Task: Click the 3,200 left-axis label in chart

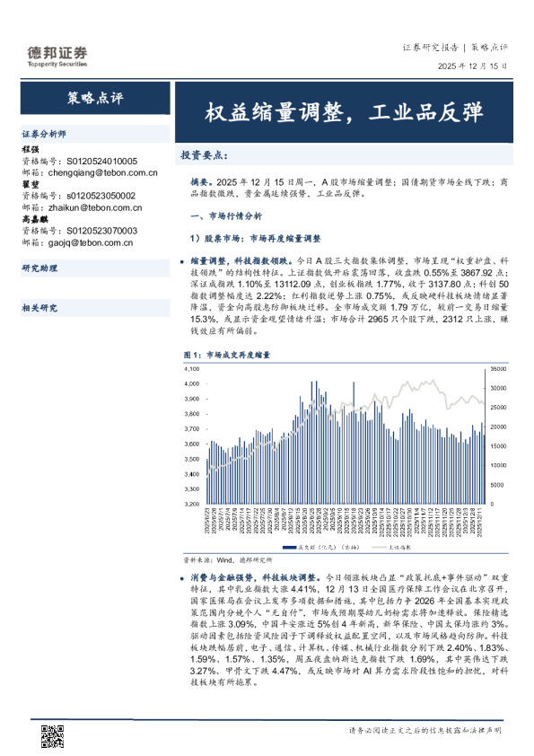Action: 192,505
